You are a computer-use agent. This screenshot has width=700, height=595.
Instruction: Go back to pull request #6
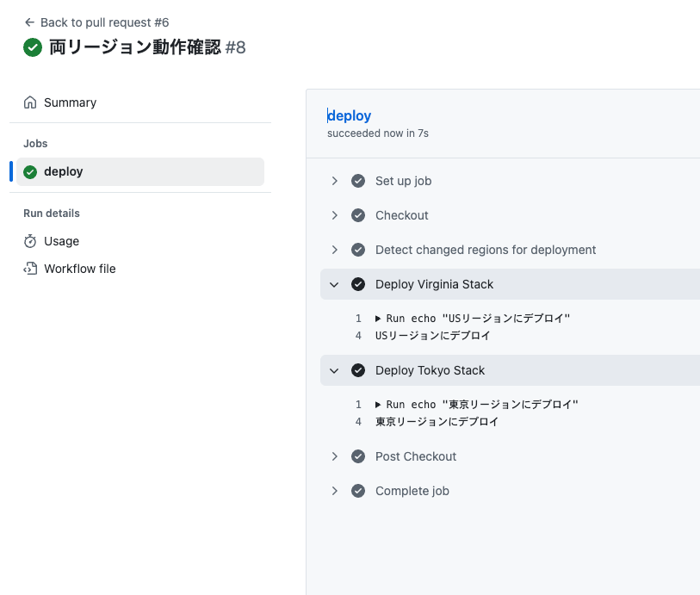[104, 22]
